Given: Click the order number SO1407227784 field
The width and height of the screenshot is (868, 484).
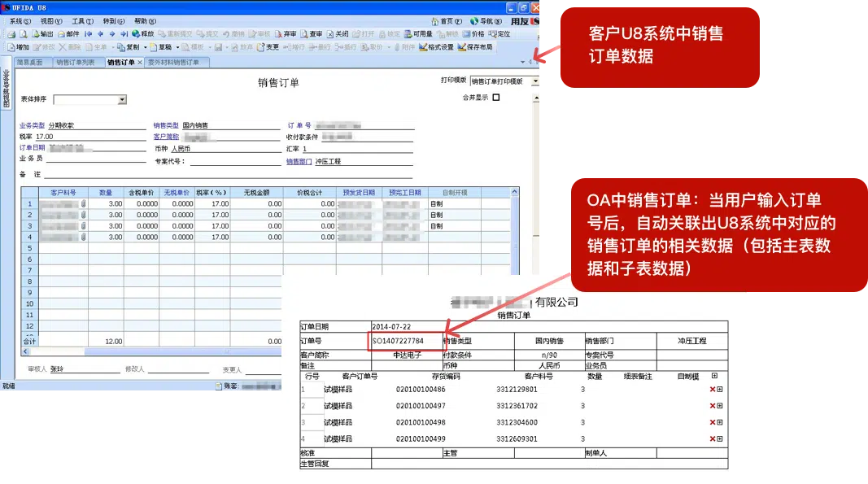Looking at the screenshot, I should pyautogui.click(x=406, y=341).
